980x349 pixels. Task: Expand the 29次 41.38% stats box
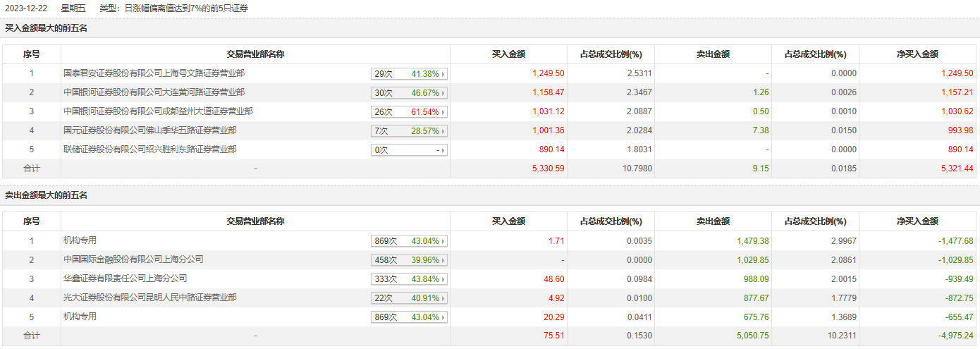(x=410, y=74)
